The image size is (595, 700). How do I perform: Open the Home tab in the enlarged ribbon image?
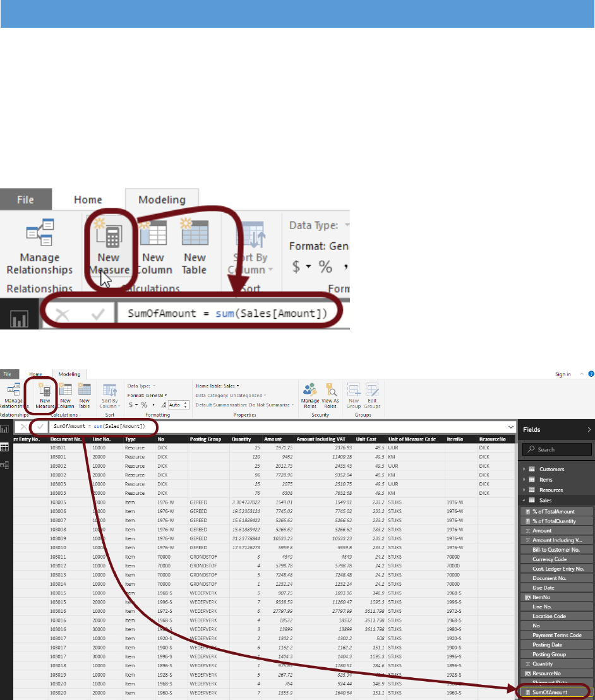88,199
